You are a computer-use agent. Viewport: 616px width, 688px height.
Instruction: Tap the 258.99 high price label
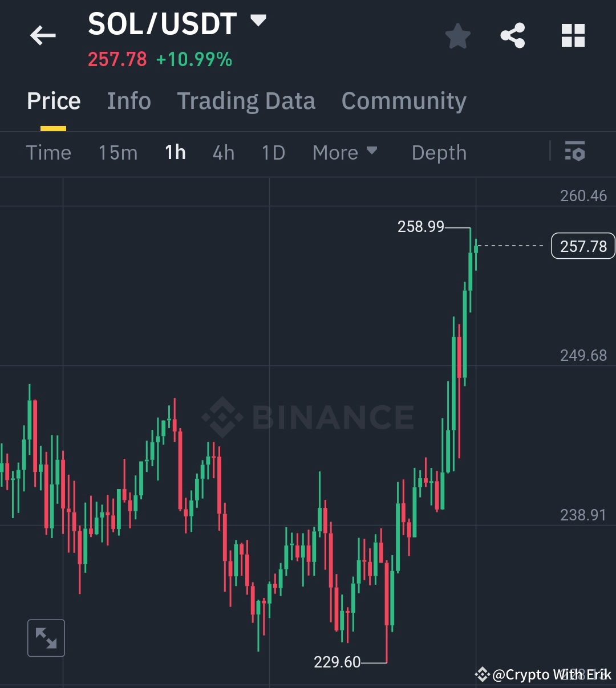click(x=421, y=227)
